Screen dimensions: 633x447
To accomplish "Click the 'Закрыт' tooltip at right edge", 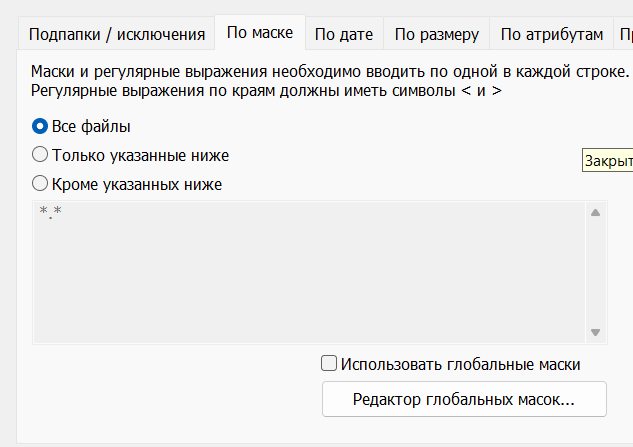I will point(607,161).
